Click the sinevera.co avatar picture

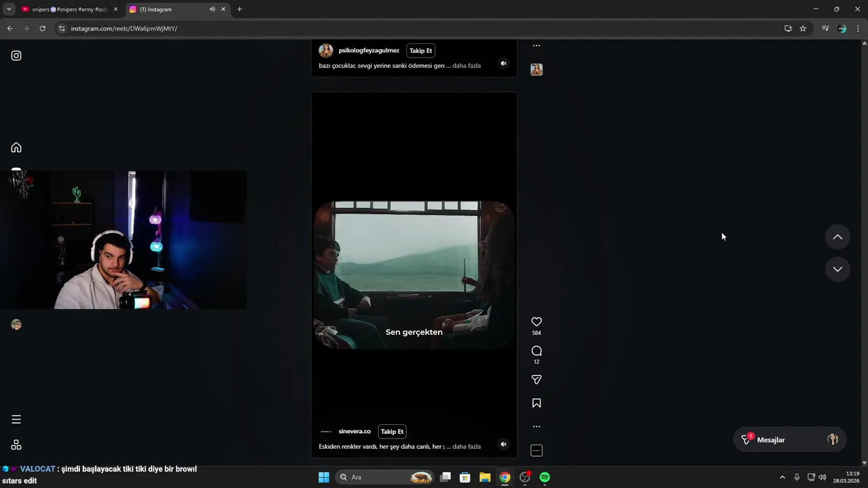click(x=326, y=432)
